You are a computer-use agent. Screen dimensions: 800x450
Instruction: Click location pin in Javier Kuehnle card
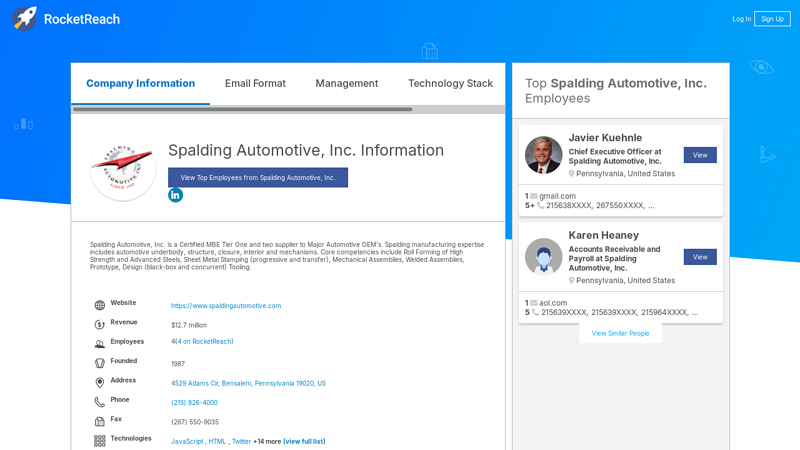point(571,174)
